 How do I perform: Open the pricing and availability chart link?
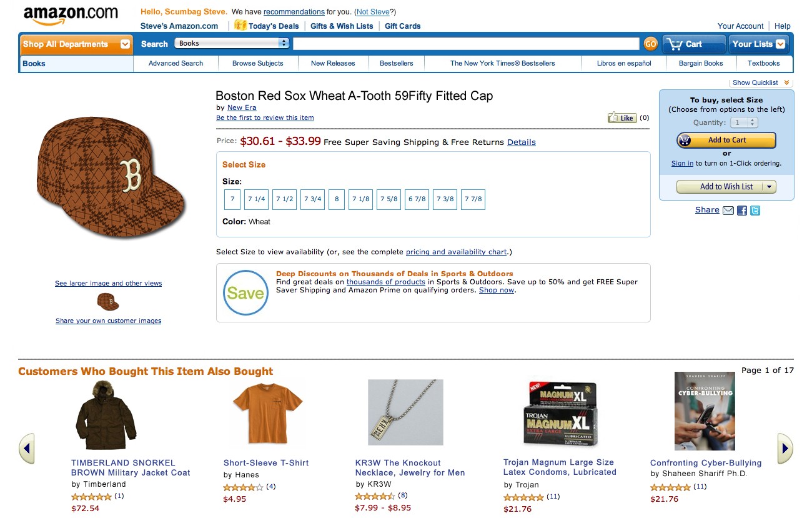click(456, 252)
